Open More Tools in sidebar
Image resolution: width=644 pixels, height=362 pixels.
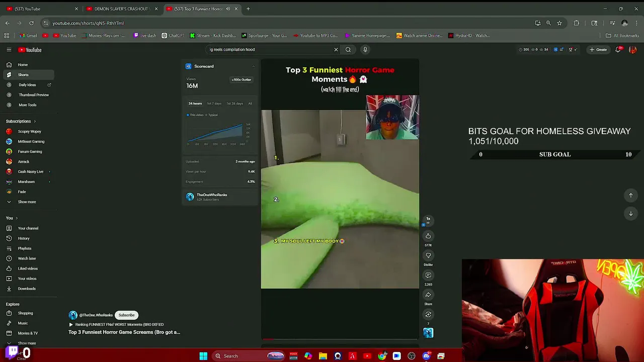28,105
